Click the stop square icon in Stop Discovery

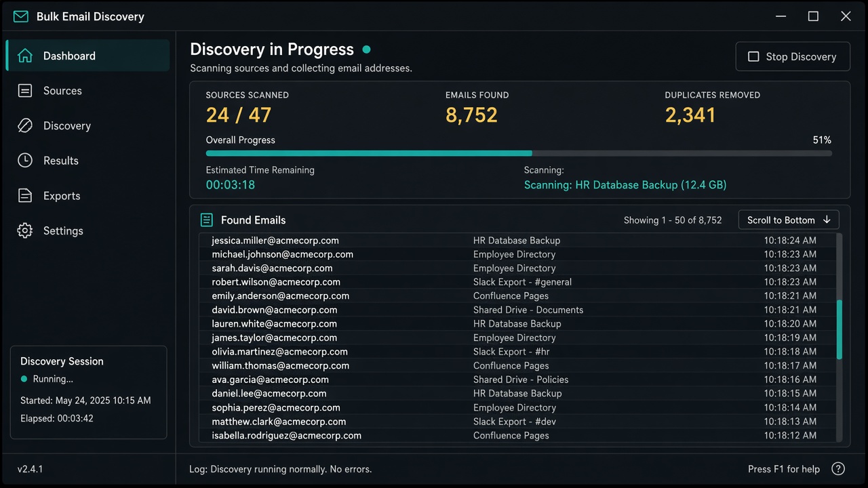[753, 57]
